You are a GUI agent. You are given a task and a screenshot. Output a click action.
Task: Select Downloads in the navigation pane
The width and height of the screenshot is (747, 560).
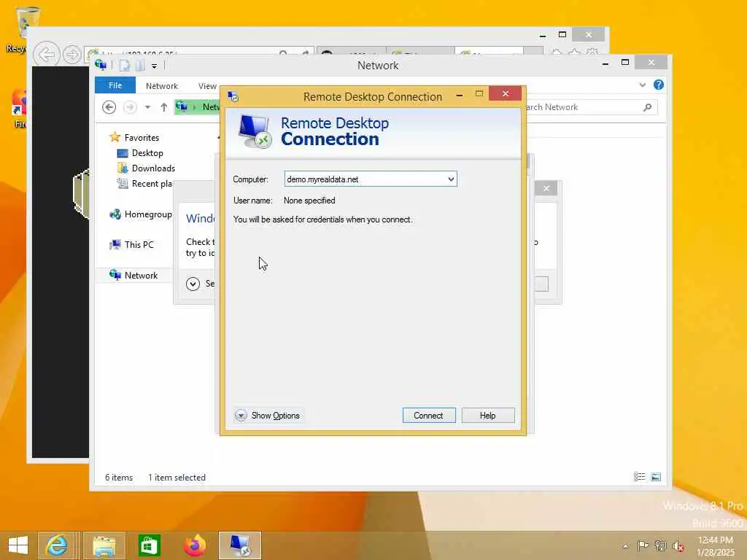tap(153, 168)
